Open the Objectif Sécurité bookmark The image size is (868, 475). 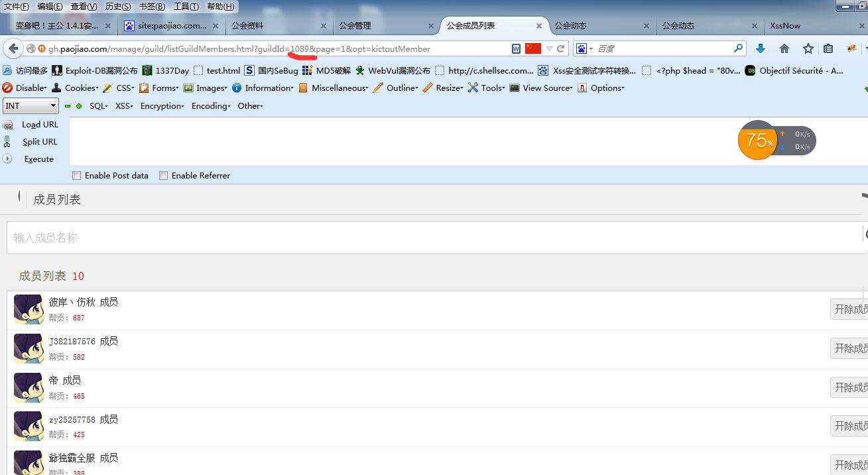(x=794, y=70)
